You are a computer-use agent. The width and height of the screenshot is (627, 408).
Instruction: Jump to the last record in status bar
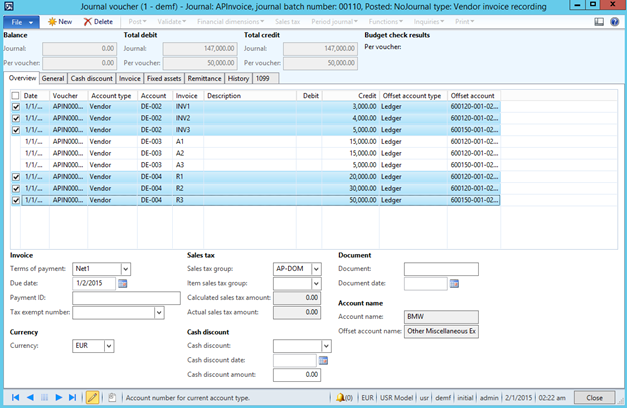coord(74,397)
